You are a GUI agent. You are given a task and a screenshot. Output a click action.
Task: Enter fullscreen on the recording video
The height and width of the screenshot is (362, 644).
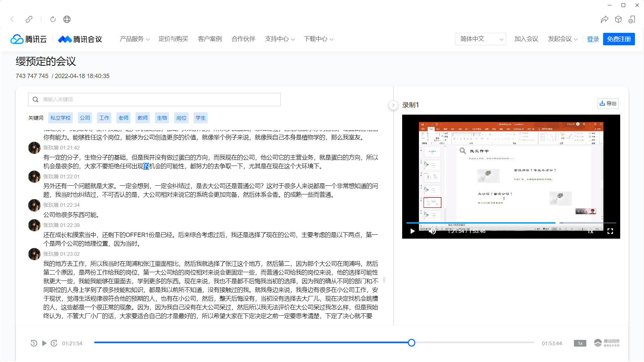click(x=610, y=231)
